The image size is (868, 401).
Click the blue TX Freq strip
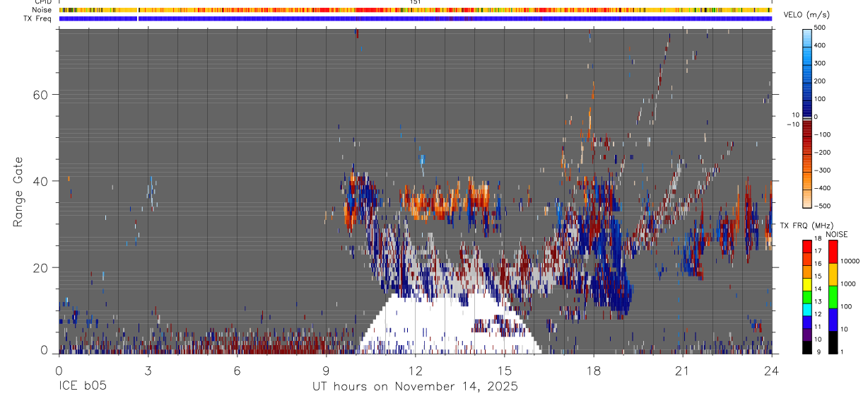(416, 18)
